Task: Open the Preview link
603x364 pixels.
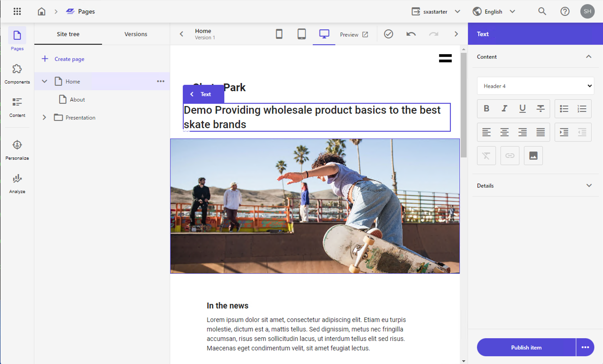Action: coord(354,35)
